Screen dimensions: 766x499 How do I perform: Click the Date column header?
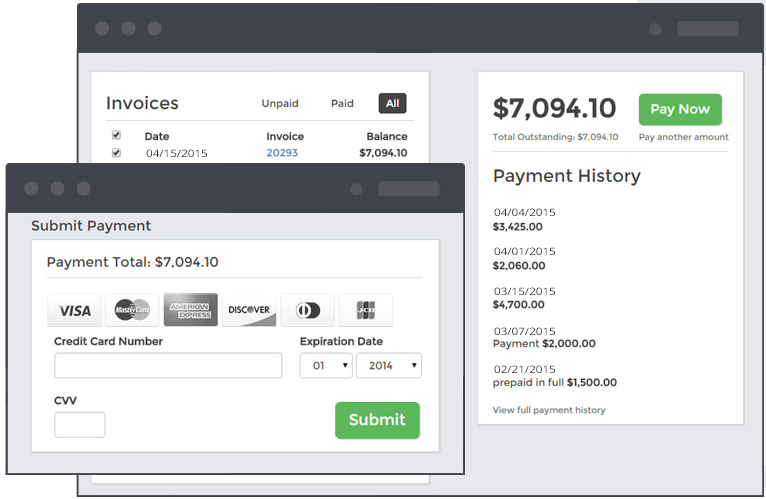157,136
